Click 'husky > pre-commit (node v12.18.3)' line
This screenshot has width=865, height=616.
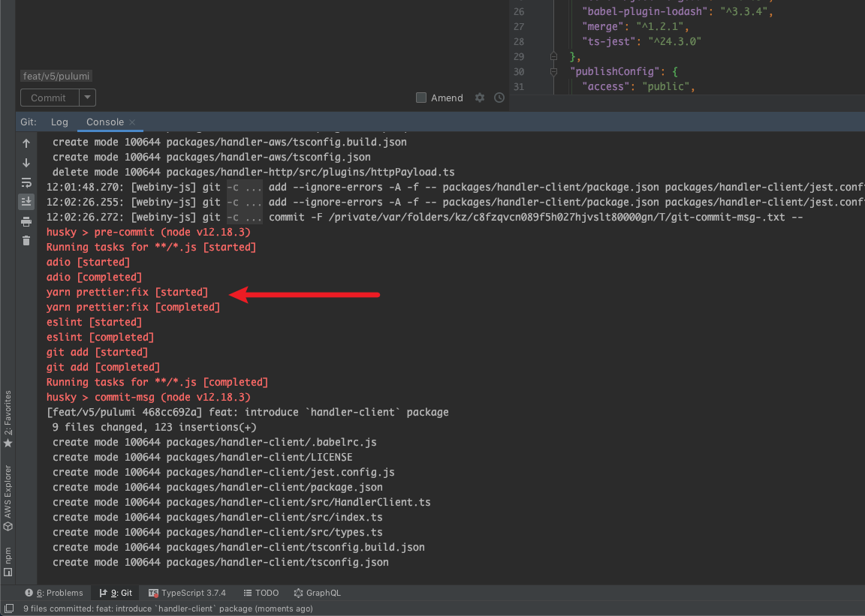pos(149,232)
